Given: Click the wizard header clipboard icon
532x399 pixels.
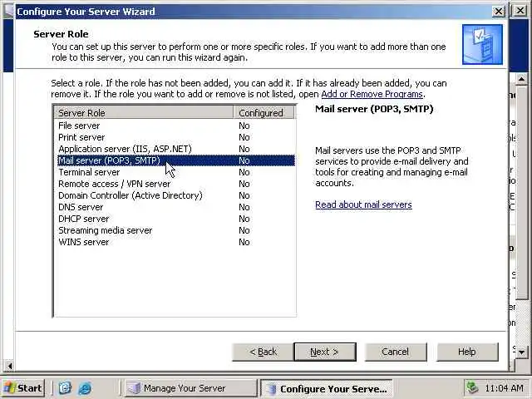Looking at the screenshot, I should coord(482,44).
